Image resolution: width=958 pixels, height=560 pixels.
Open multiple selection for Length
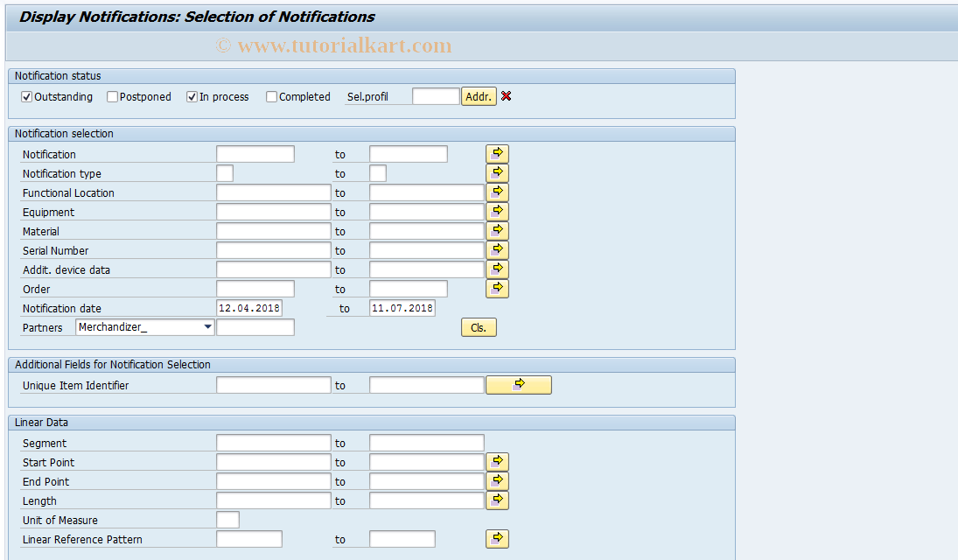pyautogui.click(x=497, y=500)
